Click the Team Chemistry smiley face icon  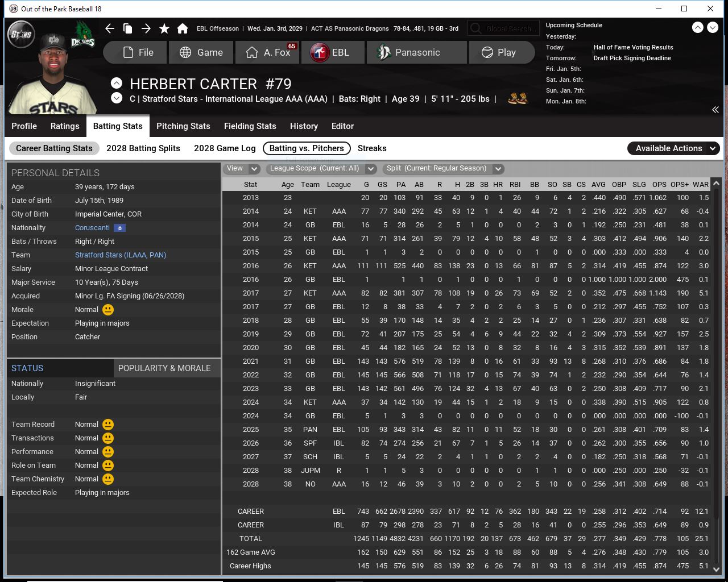click(107, 479)
